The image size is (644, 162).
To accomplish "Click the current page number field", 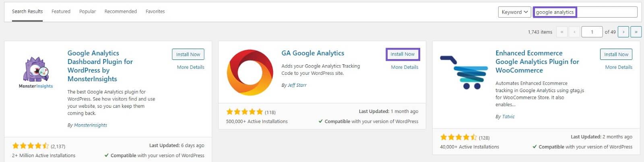I will tap(592, 32).
